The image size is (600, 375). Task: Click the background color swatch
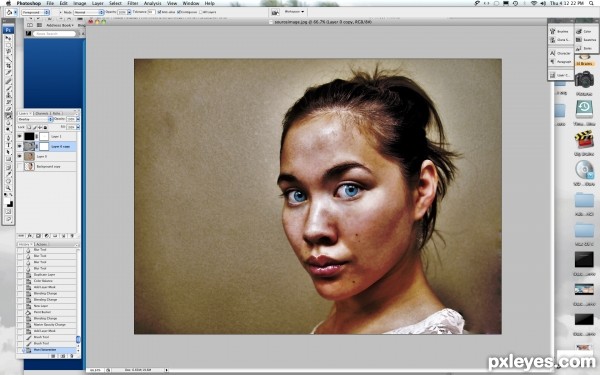coord(10,204)
